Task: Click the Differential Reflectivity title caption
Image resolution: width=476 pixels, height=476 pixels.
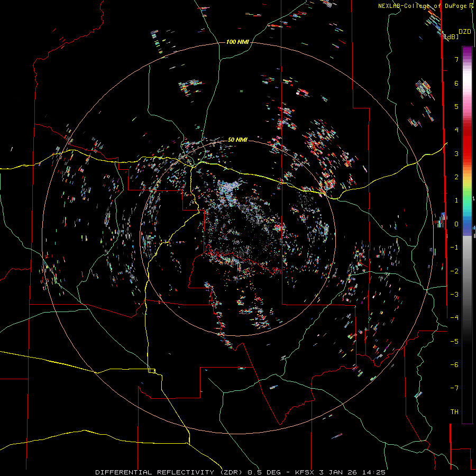Action: tap(241, 472)
